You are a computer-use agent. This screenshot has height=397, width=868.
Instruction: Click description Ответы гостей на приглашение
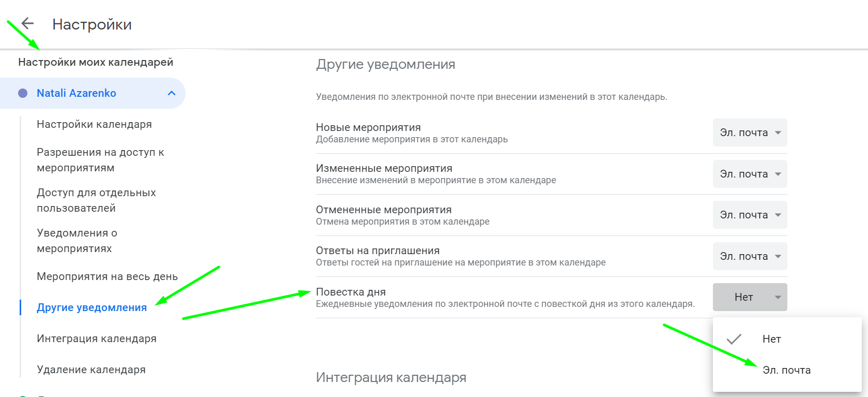(461, 262)
